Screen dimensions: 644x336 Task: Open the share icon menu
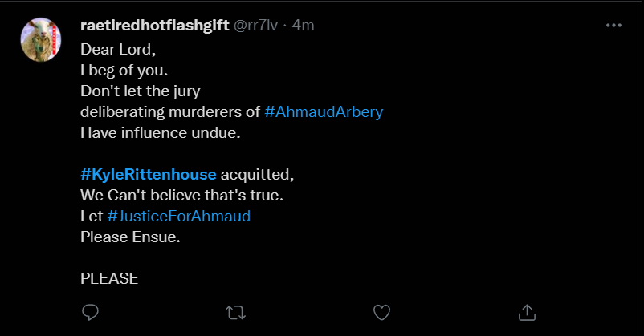528,311
